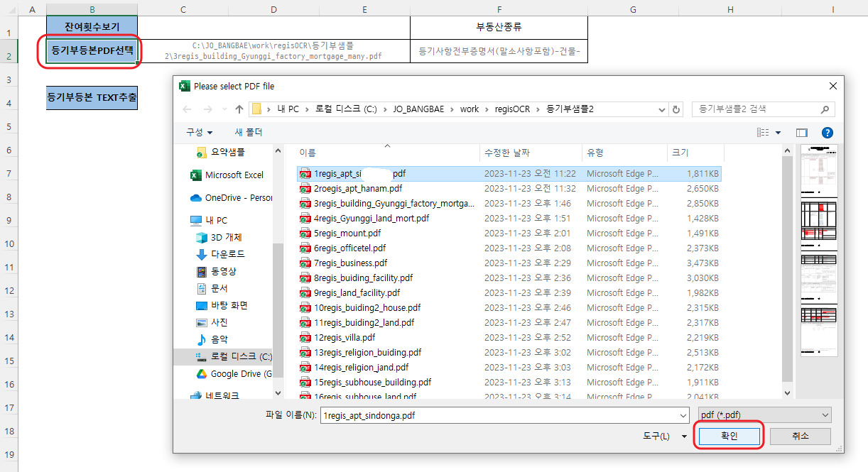Navigate up one folder level

click(x=239, y=109)
